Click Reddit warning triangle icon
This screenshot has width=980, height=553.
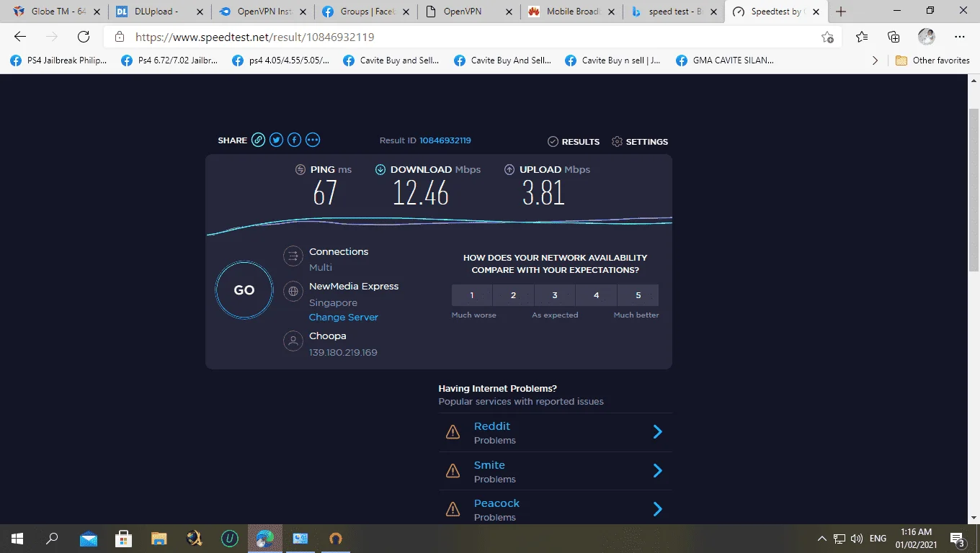pos(453,432)
